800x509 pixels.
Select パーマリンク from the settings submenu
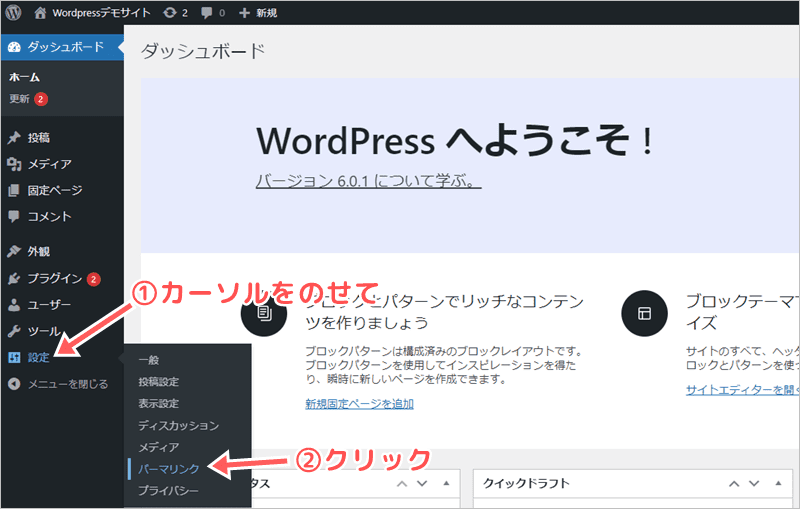[x=169, y=469]
